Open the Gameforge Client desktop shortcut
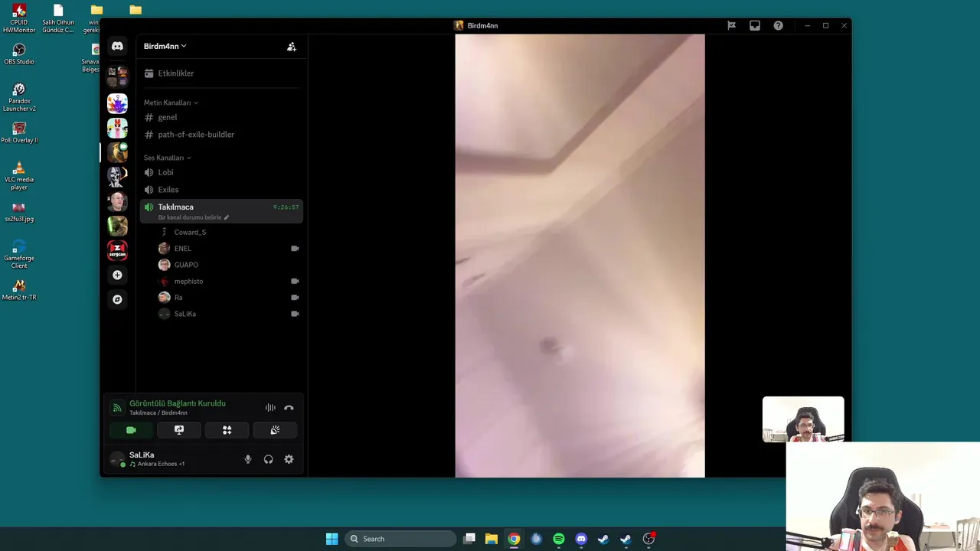 pyautogui.click(x=19, y=255)
